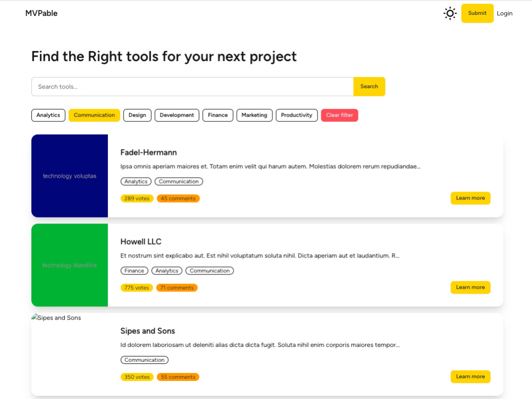Click Analytics tag on Howell LLC card

[167, 271]
